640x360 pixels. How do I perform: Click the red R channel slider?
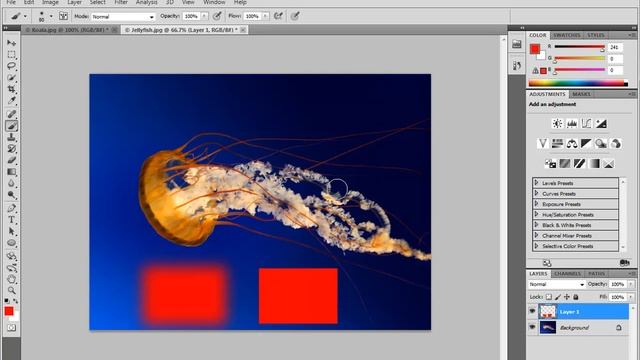coord(580,47)
